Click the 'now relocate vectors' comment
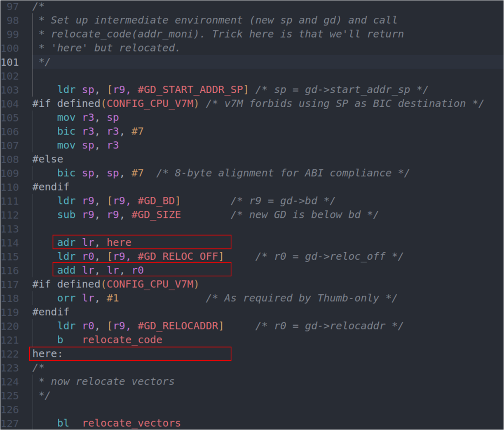504x430 pixels. (x=112, y=381)
